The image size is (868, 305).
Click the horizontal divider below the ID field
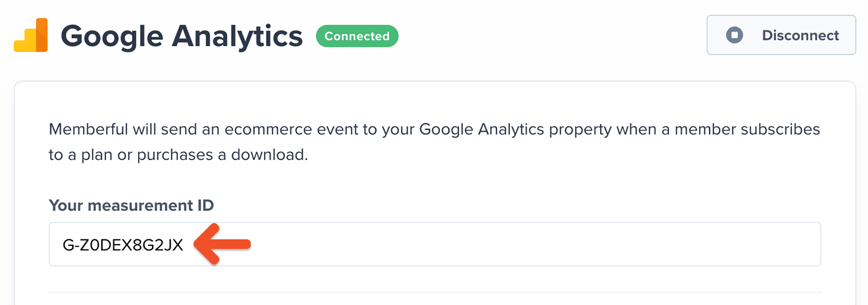point(435,292)
